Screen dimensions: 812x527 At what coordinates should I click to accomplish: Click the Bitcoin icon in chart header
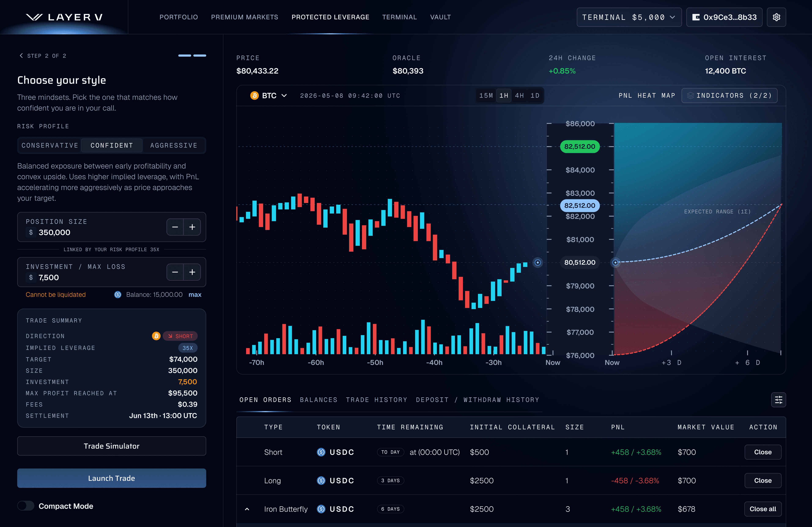pyautogui.click(x=255, y=96)
